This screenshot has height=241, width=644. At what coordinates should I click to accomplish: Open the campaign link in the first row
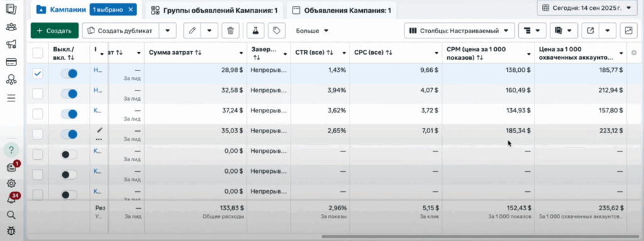coord(97,70)
